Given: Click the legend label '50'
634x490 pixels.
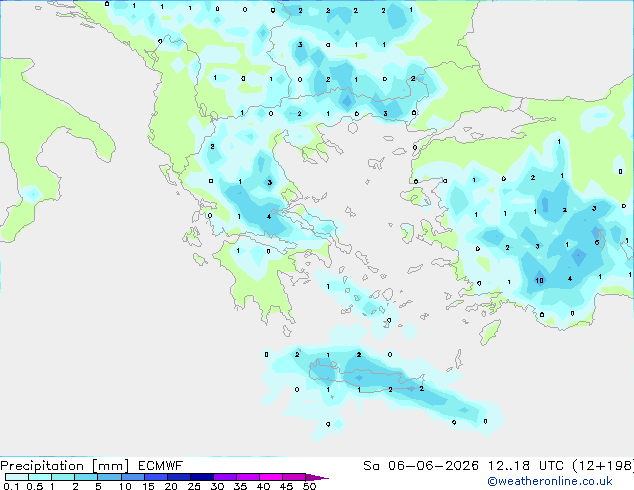Looking at the screenshot, I should [309, 486].
